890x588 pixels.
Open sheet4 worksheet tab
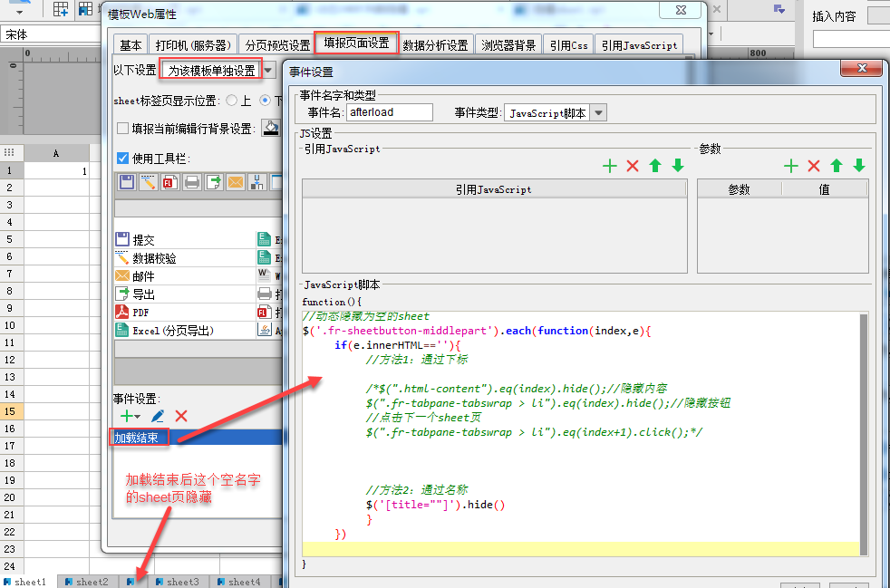point(240,582)
